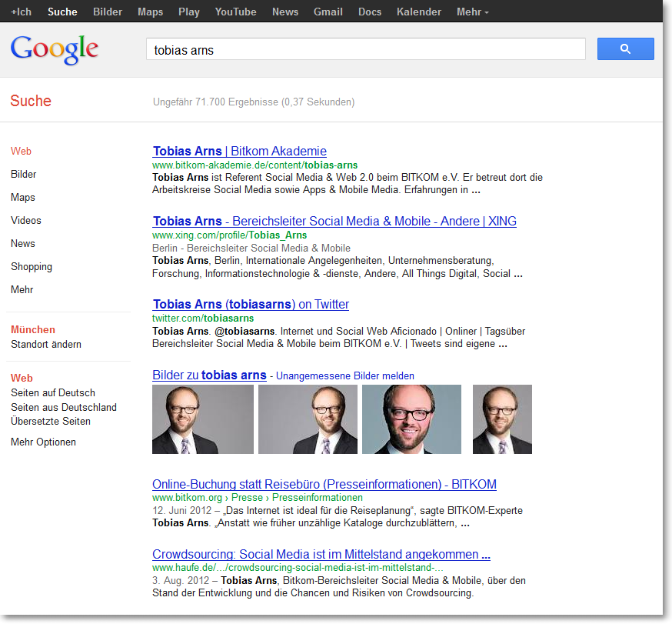Click www.haufe.de green URL

[298, 568]
